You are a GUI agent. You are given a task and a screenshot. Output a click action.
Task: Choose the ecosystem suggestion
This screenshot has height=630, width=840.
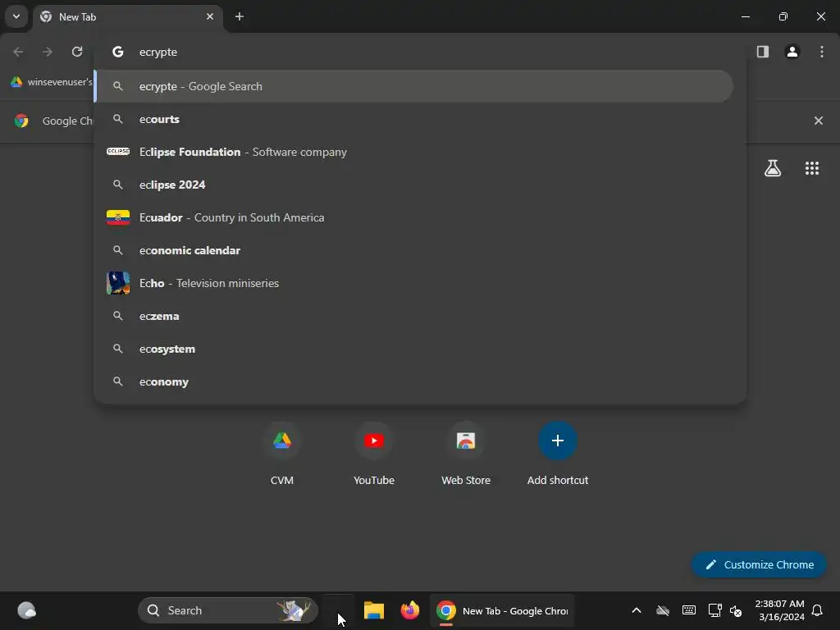[420, 349]
